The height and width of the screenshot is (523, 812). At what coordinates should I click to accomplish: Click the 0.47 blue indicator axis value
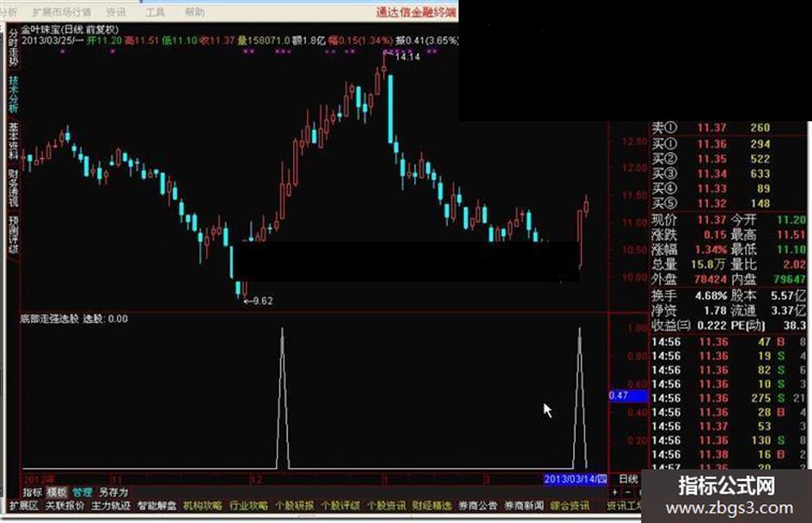click(x=628, y=396)
